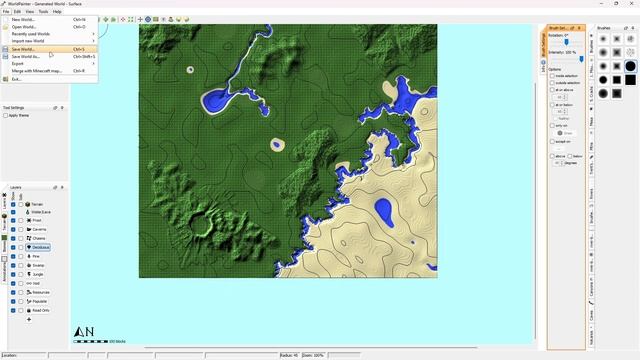Click the green diamond toolbar icon
Image resolution: width=640 pixels, height=360 pixels.
pyautogui.click(x=106, y=19)
